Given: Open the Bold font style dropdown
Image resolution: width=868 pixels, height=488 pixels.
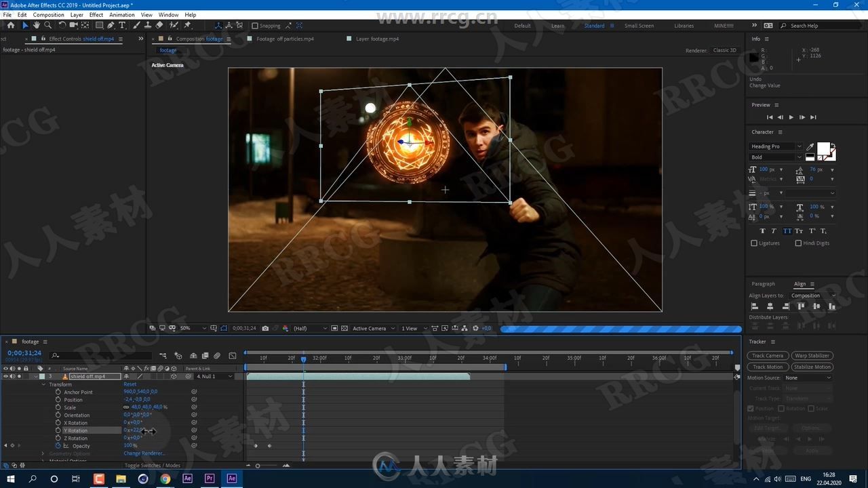Looking at the screenshot, I should click(776, 157).
